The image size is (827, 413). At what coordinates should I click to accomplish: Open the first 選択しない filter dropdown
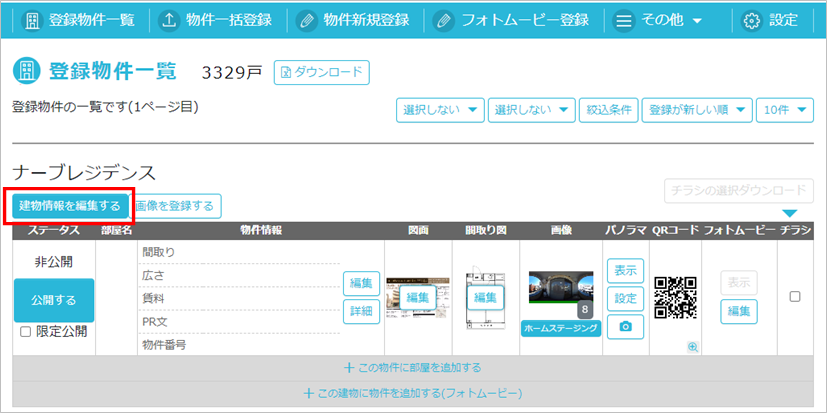pyautogui.click(x=440, y=110)
